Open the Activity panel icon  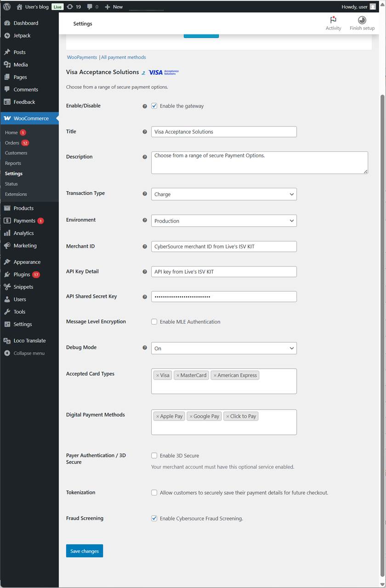coord(333,20)
